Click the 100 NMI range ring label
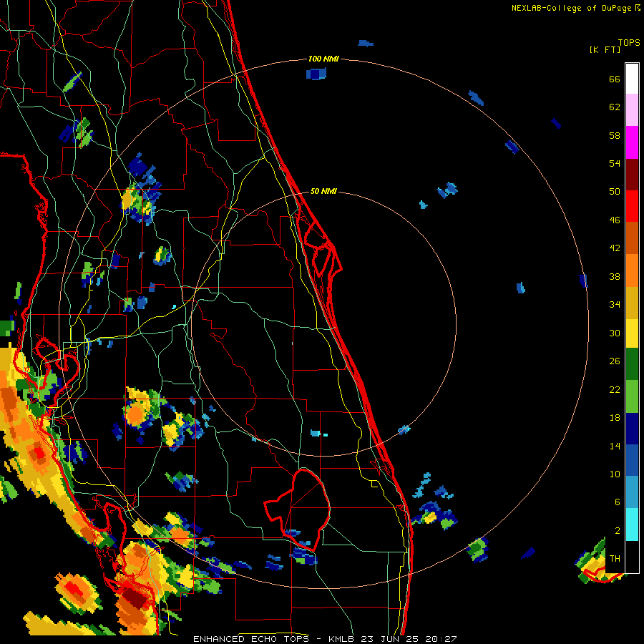 click(x=323, y=59)
